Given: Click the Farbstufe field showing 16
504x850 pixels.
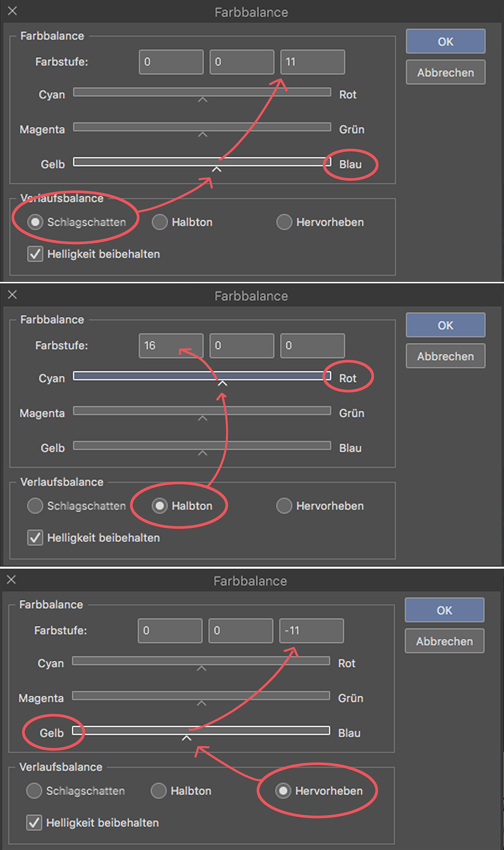Looking at the screenshot, I should 171,346.
